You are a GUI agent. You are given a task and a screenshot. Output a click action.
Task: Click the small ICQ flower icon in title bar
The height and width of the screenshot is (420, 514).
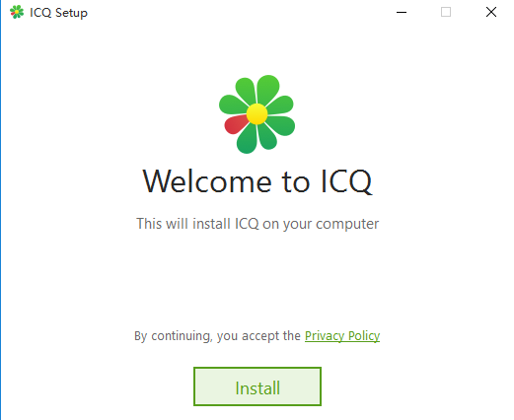17,12
